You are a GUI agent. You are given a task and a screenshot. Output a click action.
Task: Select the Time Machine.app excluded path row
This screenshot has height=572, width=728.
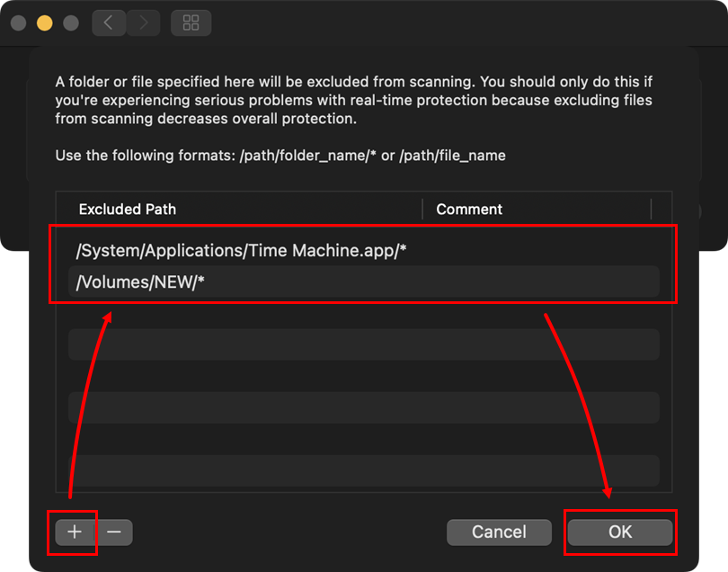click(241, 251)
